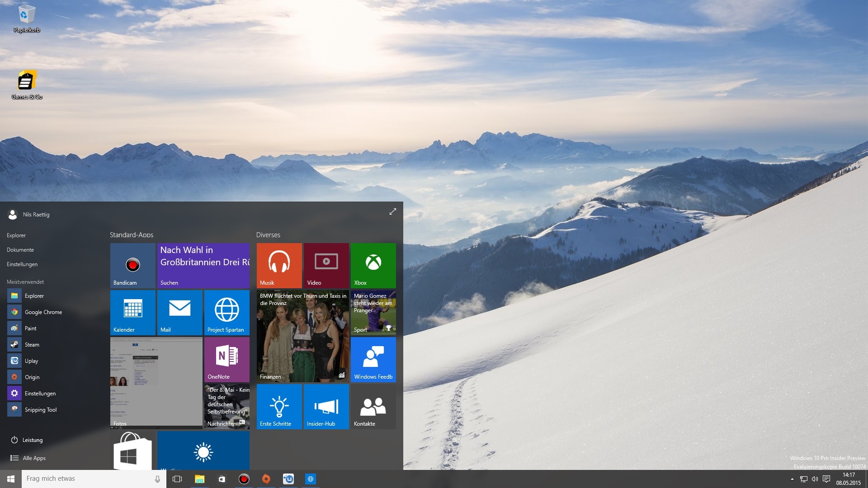Image resolution: width=868 pixels, height=488 pixels.
Task: Launch the Insider-Hub tile
Action: pyautogui.click(x=326, y=407)
